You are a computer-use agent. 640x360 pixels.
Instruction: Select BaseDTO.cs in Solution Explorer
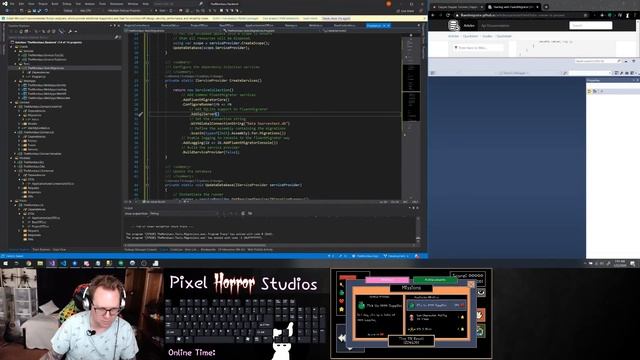[x=38, y=222]
